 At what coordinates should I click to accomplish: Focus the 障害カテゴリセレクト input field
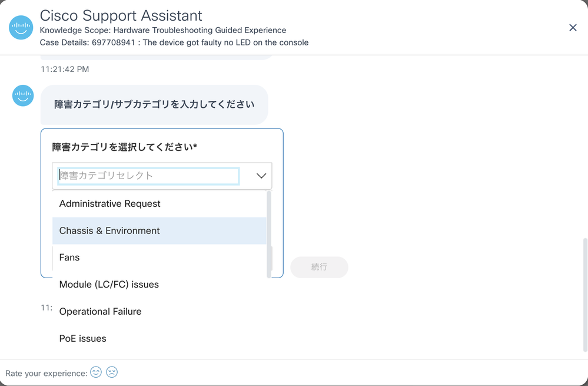point(148,176)
